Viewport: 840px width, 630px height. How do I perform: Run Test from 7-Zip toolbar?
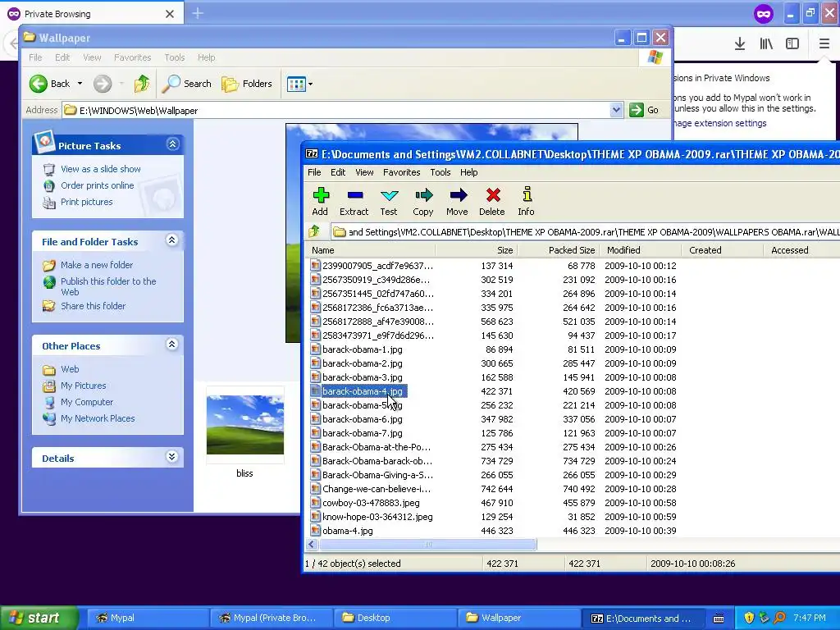389,202
